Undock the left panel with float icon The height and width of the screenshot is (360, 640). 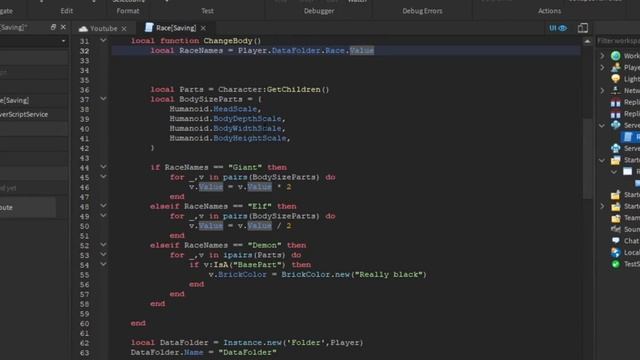click(x=53, y=27)
